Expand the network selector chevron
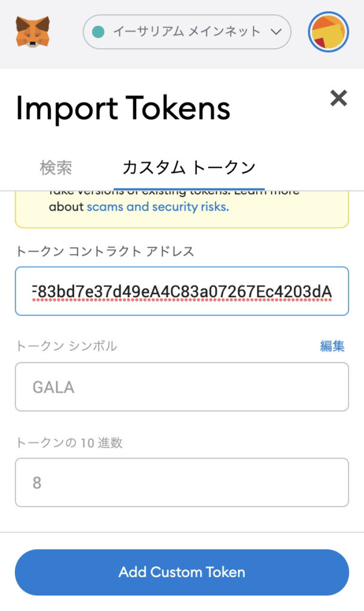 [276, 32]
